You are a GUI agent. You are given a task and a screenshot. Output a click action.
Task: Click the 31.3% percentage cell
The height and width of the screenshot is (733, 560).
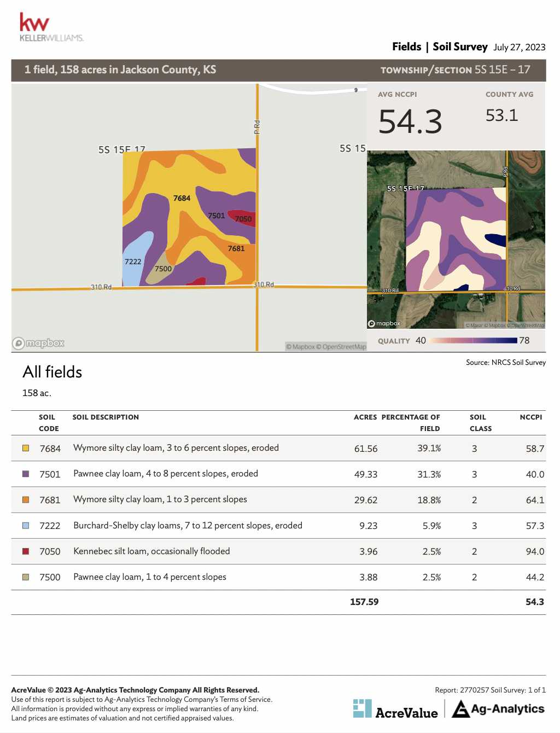[x=429, y=474]
